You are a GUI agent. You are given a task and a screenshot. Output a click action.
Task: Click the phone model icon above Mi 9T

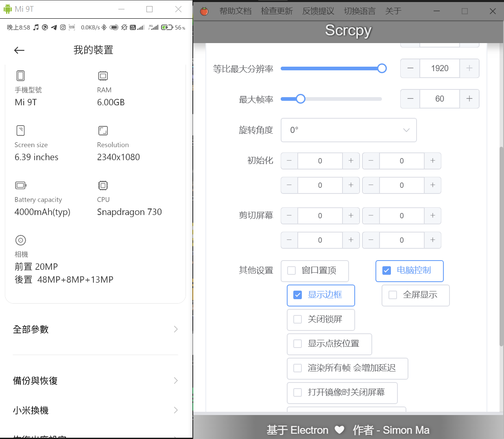pyautogui.click(x=20, y=76)
